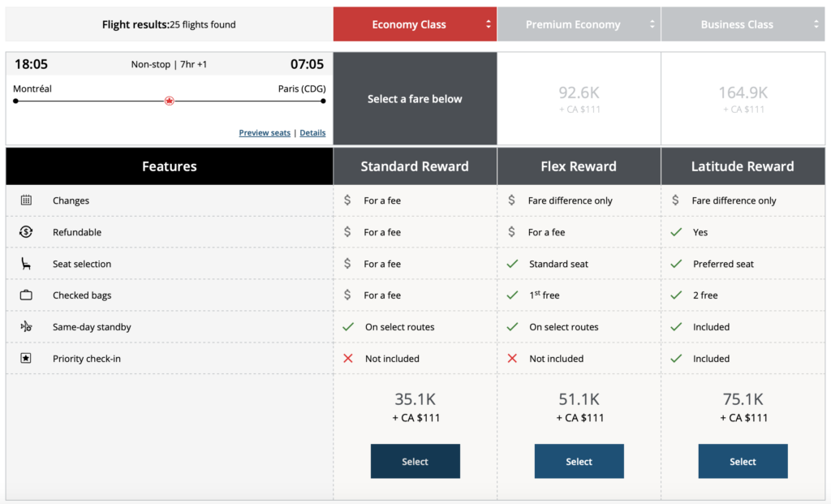Click the 92.6K Premium Economy fare cell

579,98
